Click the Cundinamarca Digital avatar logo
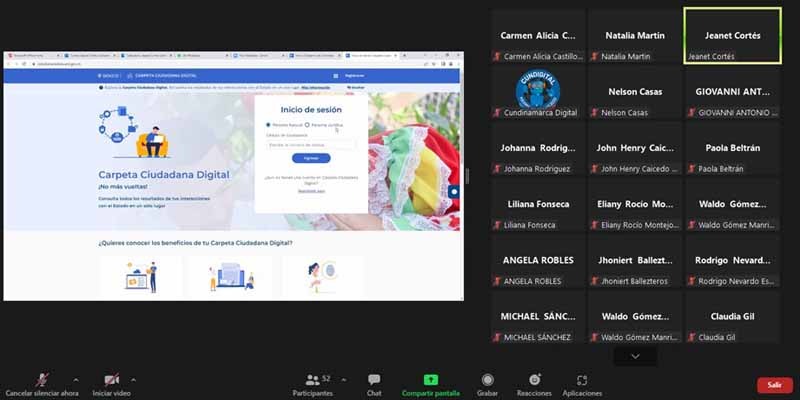800x400 pixels. point(538,89)
